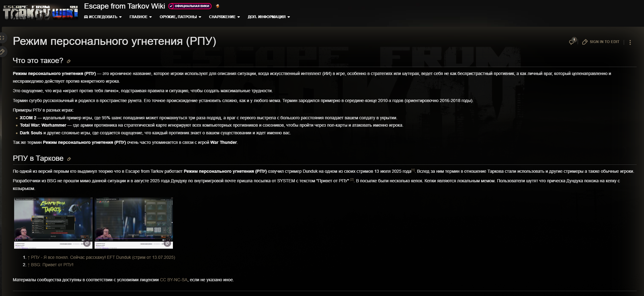The height and width of the screenshot is (296, 644).
Task: Open the СНАРЯЖЕНИЕ dropdown menu
Action: pyautogui.click(x=224, y=17)
